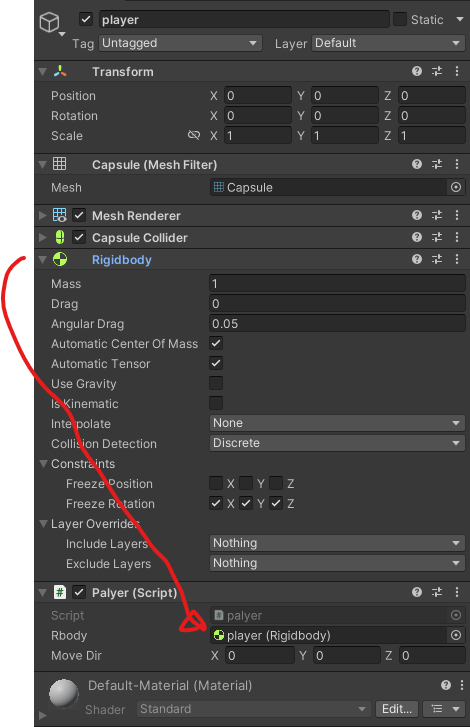Image resolution: width=470 pixels, height=727 pixels.
Task: Click the player name field
Action: tap(244, 19)
